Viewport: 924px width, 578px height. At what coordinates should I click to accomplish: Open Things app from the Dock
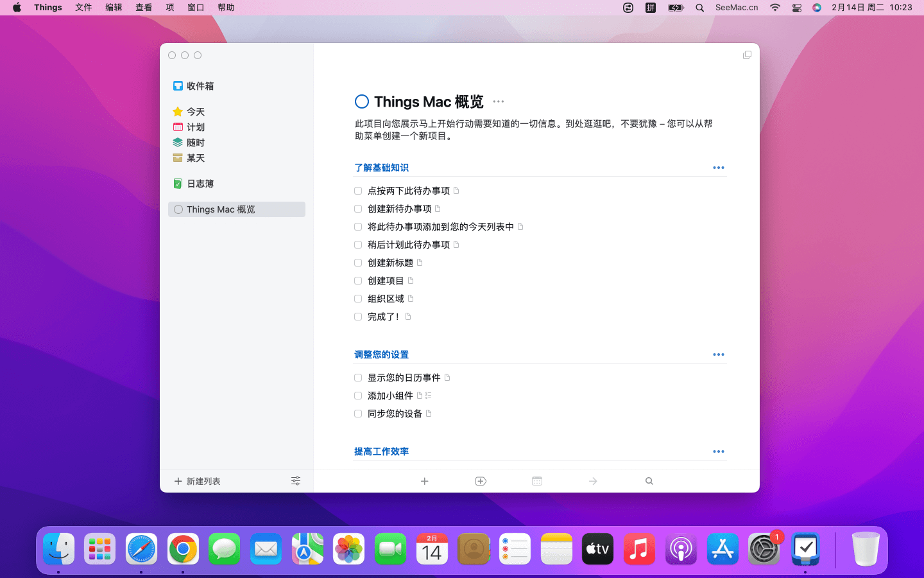[805, 549]
